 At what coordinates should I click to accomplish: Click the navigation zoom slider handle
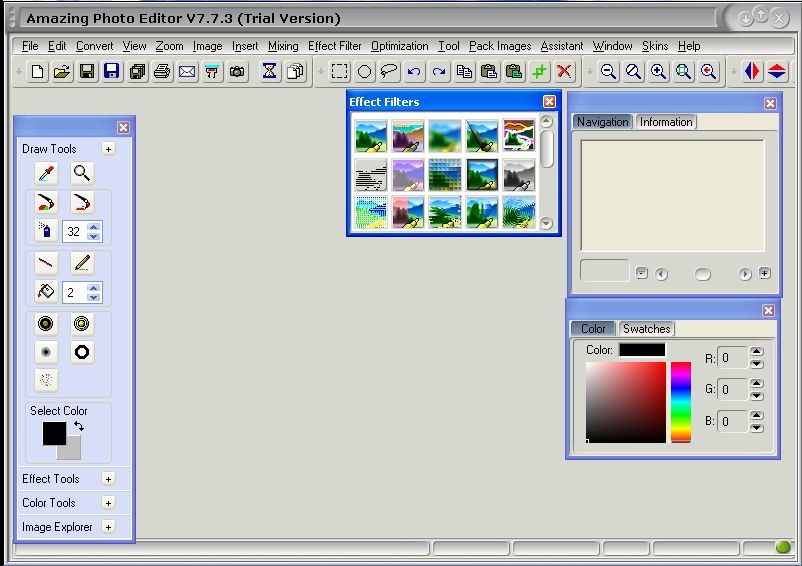(x=702, y=275)
